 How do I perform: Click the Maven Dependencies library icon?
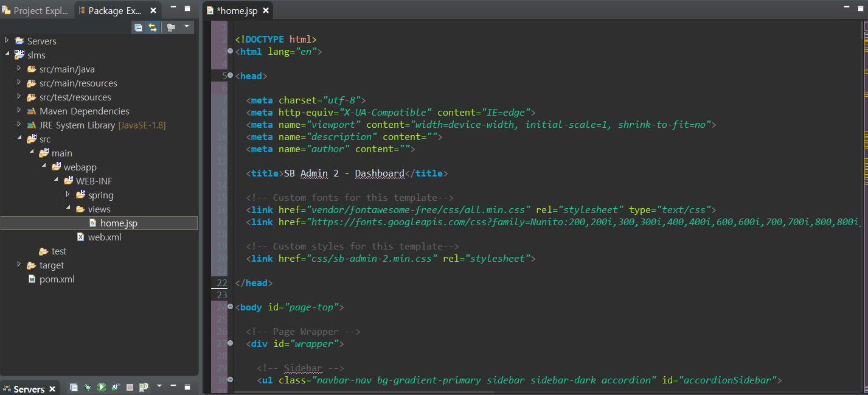[31, 111]
